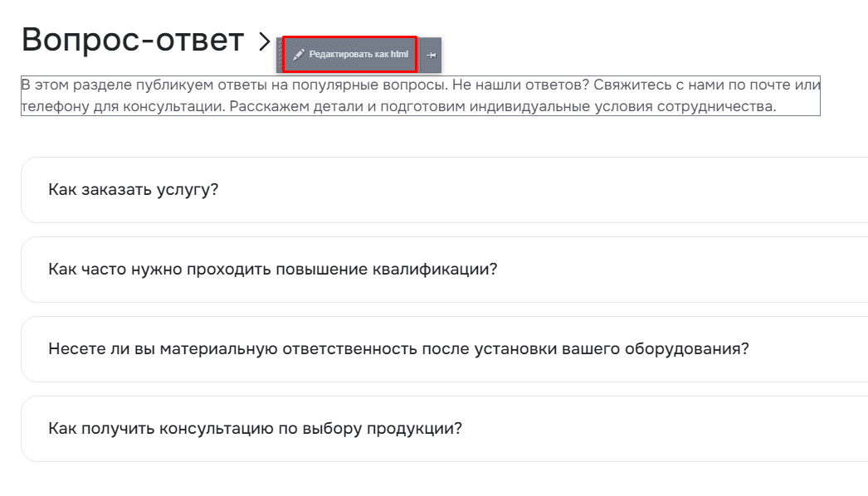Select the outlined intro description text block
Image resolution: width=868 pixels, height=496 pixels.
(421, 95)
